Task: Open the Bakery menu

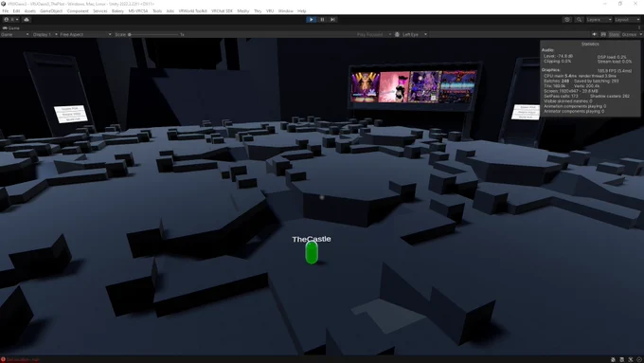Action: point(117,11)
